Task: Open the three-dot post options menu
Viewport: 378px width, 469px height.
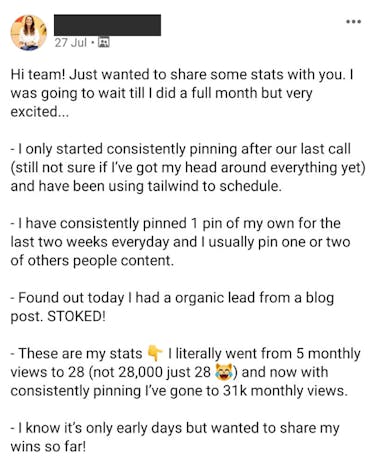Action: coord(353,22)
